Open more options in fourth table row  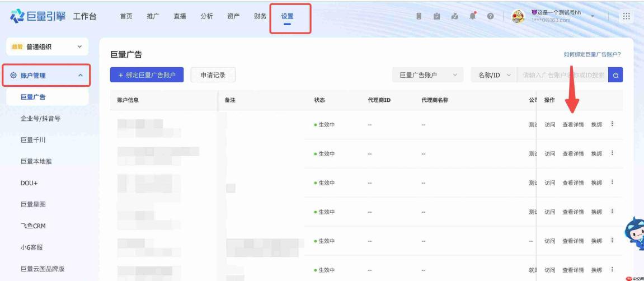click(x=612, y=212)
